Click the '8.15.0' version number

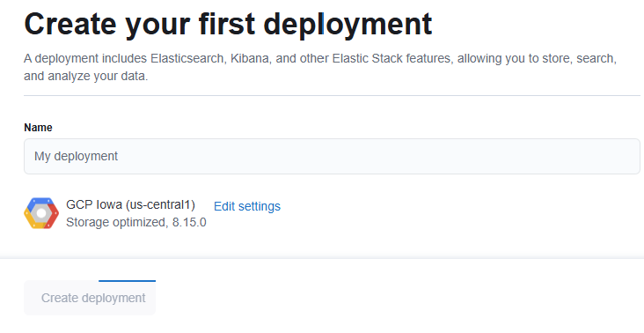tap(189, 222)
